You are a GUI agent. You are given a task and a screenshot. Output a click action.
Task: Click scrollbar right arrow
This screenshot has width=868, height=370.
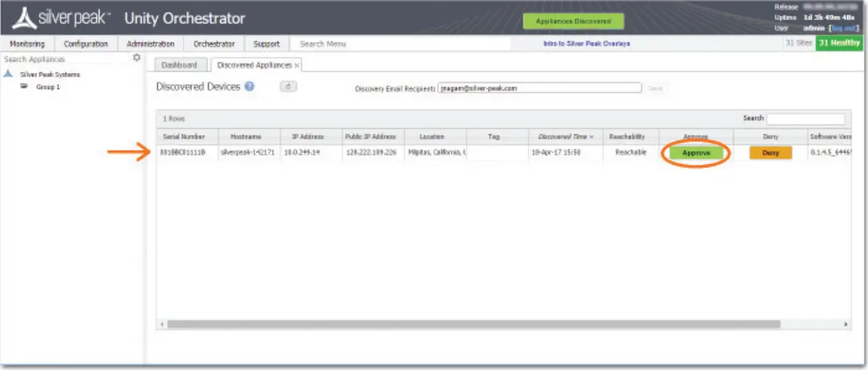[846, 325]
